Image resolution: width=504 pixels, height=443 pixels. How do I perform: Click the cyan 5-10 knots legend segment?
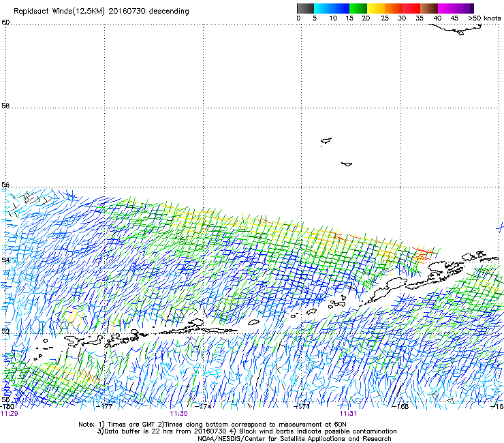323,8
